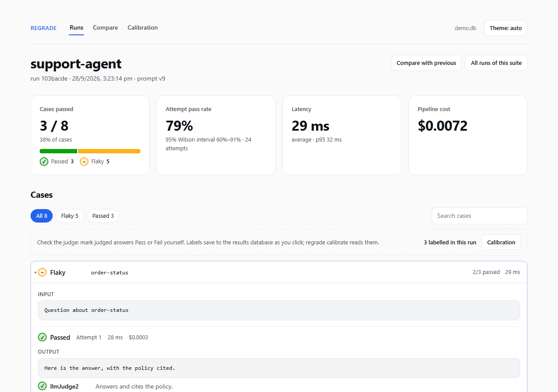
Task: Open the Compare tab
Action: click(x=105, y=27)
